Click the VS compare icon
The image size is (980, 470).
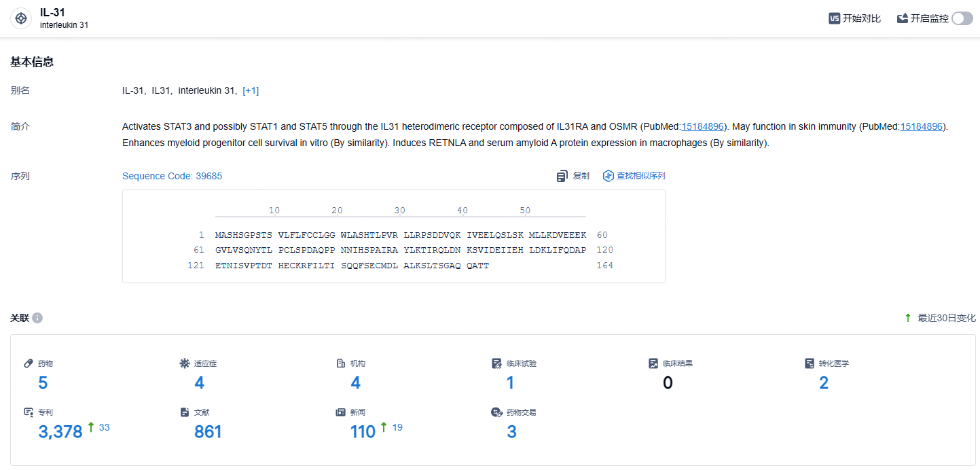pos(835,18)
